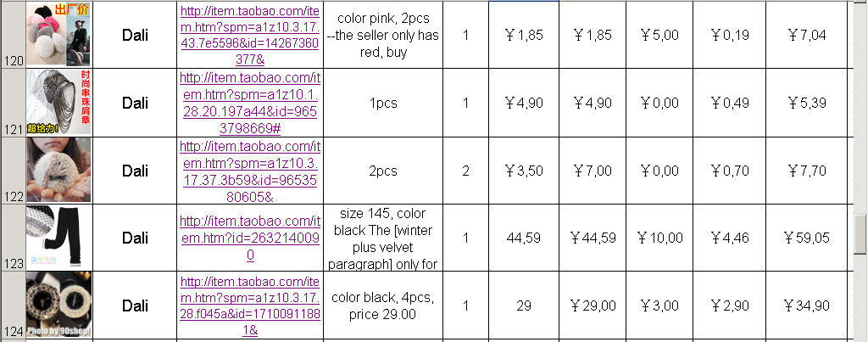Open the taobao link in row 120
The height and width of the screenshot is (342, 868).
[x=250, y=35]
